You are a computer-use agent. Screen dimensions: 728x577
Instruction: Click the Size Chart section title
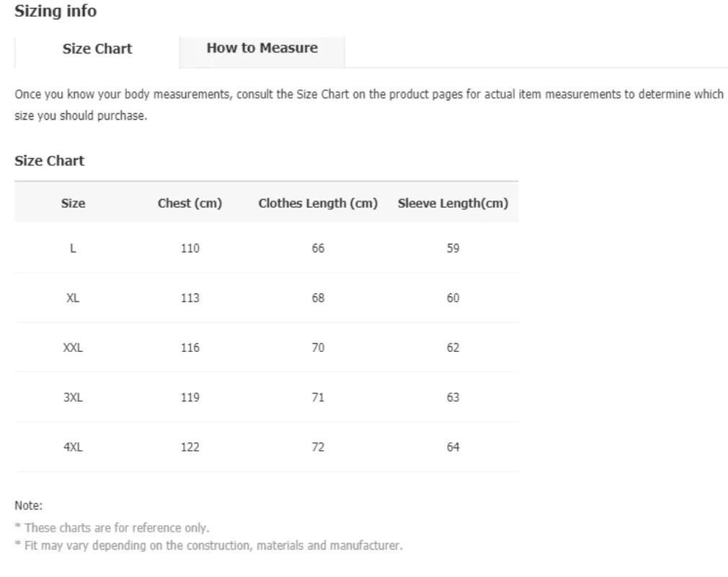point(50,160)
